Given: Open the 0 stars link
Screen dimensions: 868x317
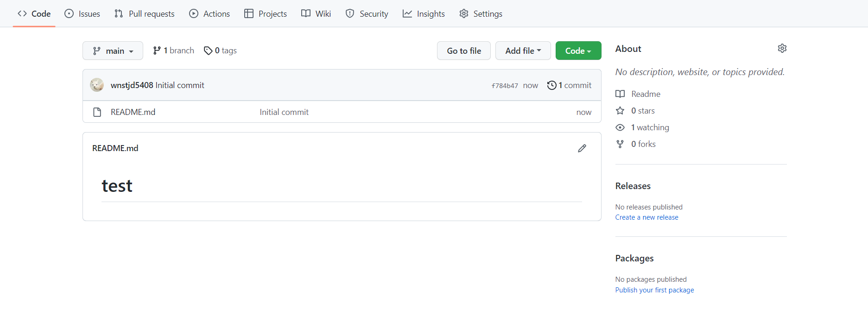Looking at the screenshot, I should point(635,111).
